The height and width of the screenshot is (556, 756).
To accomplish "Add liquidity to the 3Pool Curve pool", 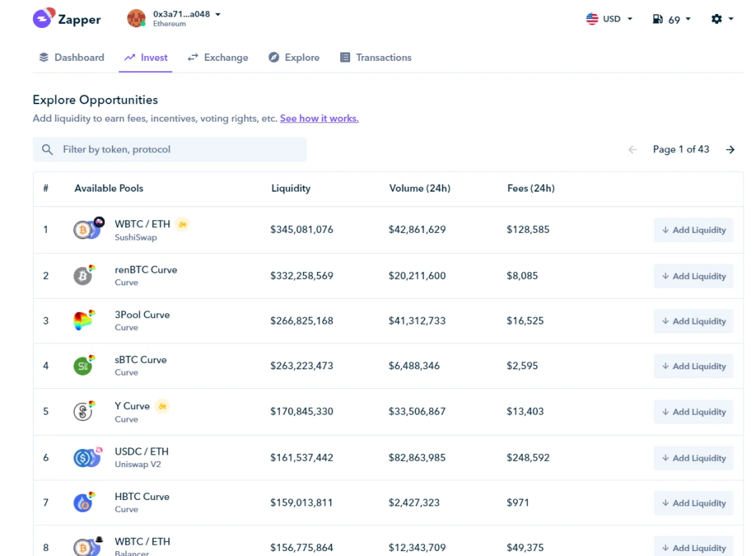I will (693, 321).
